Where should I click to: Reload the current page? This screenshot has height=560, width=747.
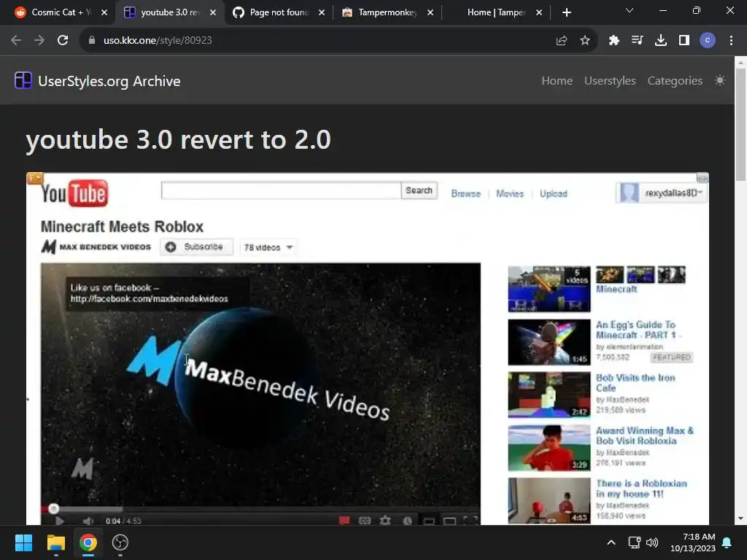point(63,41)
